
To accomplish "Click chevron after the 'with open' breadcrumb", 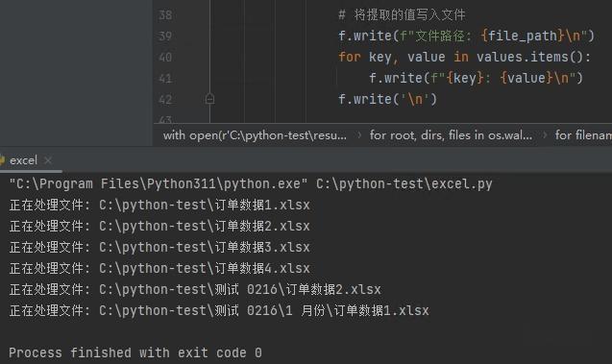I will pyautogui.click(x=359, y=135).
